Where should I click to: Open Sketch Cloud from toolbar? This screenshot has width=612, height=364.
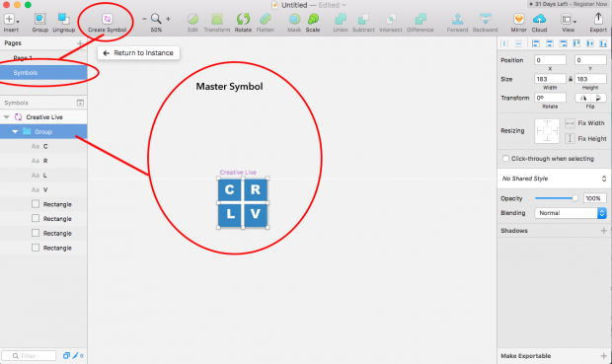539,19
